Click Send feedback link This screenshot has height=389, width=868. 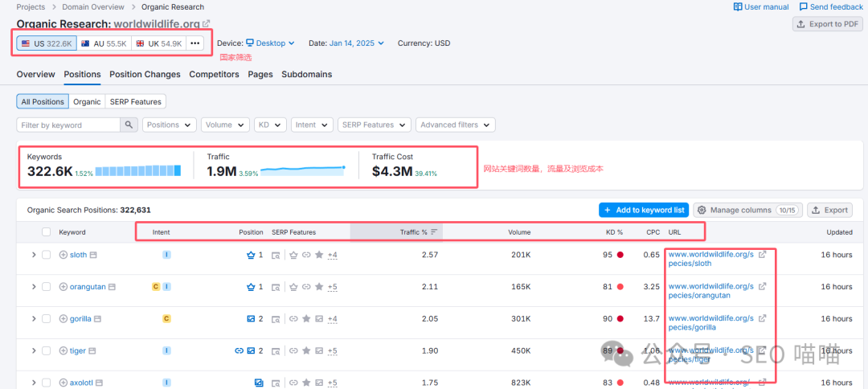click(832, 7)
